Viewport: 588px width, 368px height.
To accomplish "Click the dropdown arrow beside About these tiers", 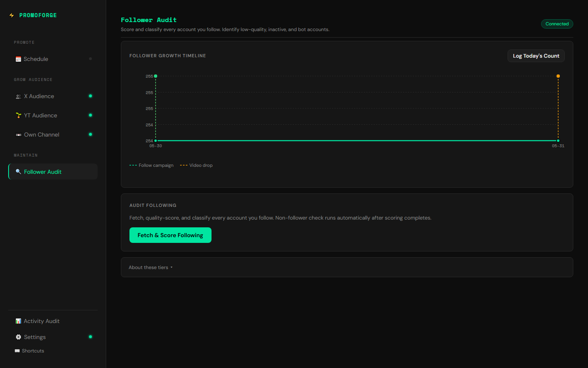I will point(171,267).
